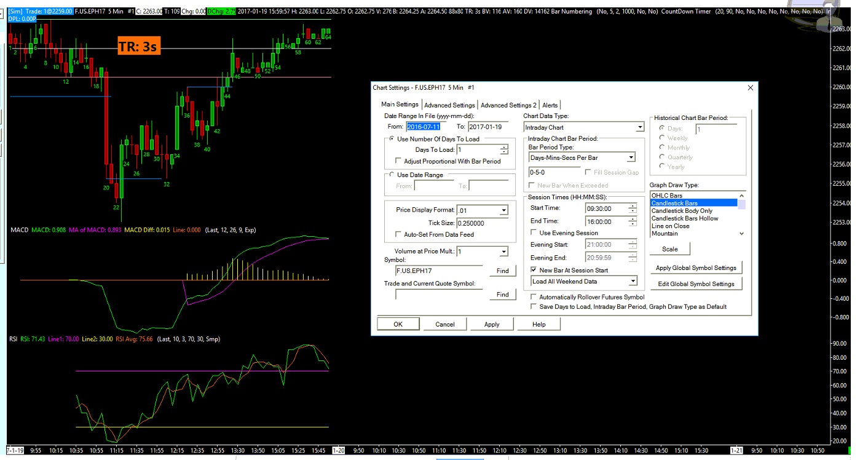Viewport: 868px width, 460px height.
Task: Open the Bar Period Type dropdown
Action: [x=631, y=158]
